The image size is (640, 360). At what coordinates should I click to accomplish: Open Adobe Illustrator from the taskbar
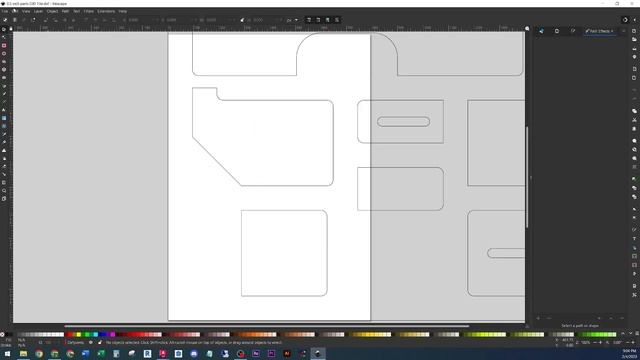point(287,353)
